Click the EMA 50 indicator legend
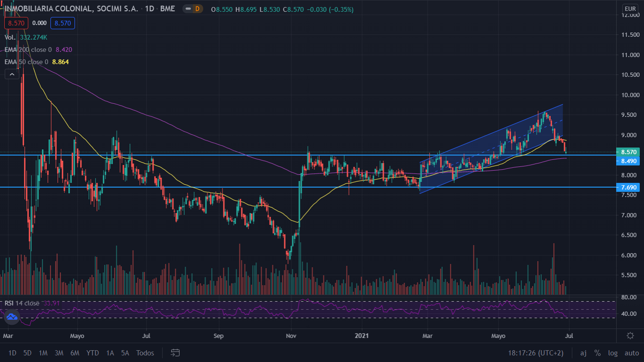 click(26, 62)
